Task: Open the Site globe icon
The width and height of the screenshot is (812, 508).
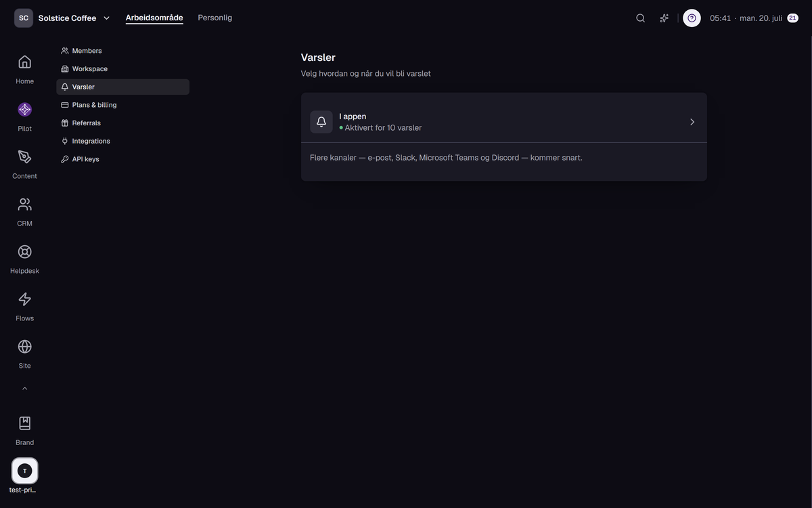Action: coord(24,347)
